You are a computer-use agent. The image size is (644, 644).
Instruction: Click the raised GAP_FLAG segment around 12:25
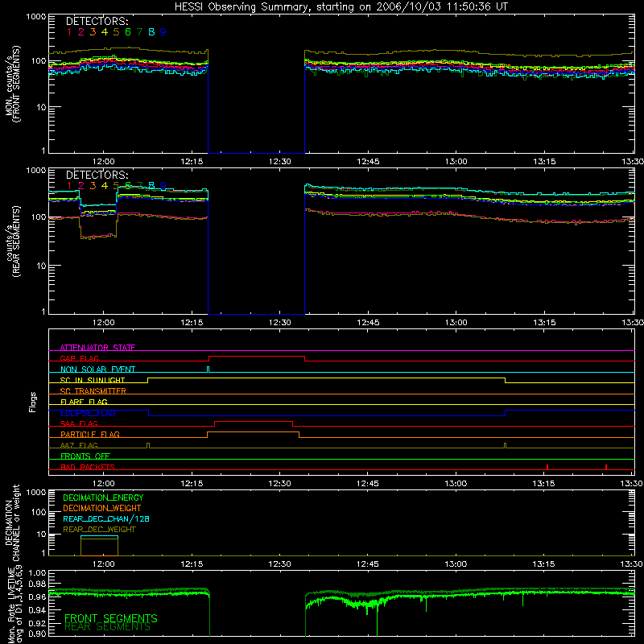click(x=257, y=356)
